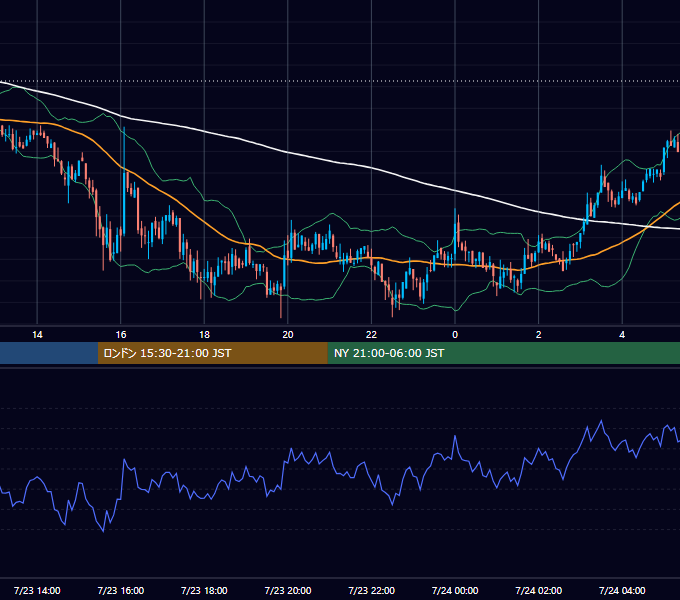Select the NY 21:00-06:00 JST session bar
The height and width of the screenshot is (600, 680).
click(x=503, y=353)
